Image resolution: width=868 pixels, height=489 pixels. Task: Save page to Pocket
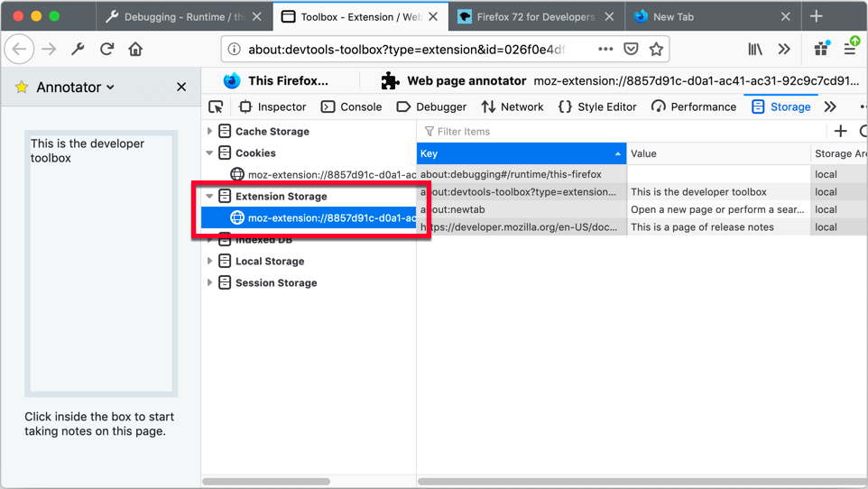[x=631, y=50]
